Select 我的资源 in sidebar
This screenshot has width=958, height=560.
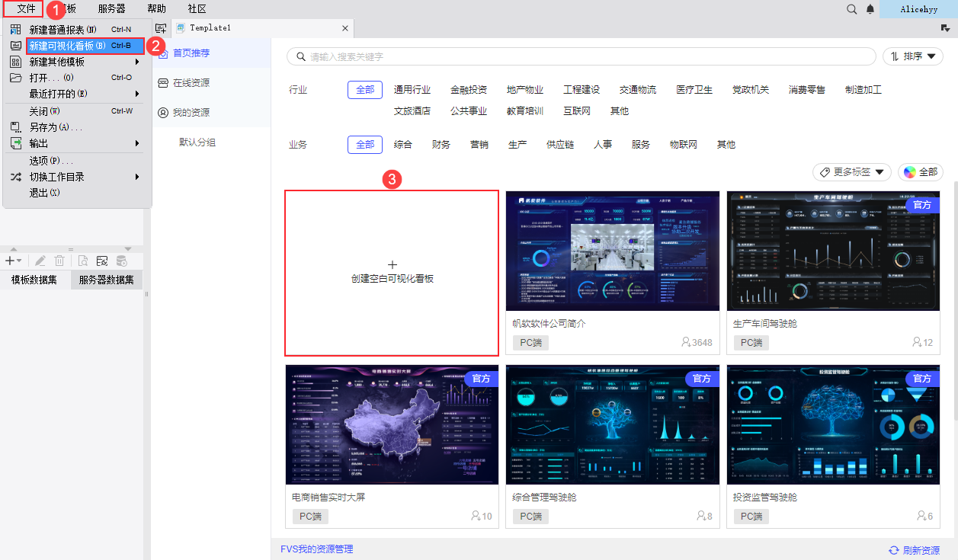coord(211,112)
